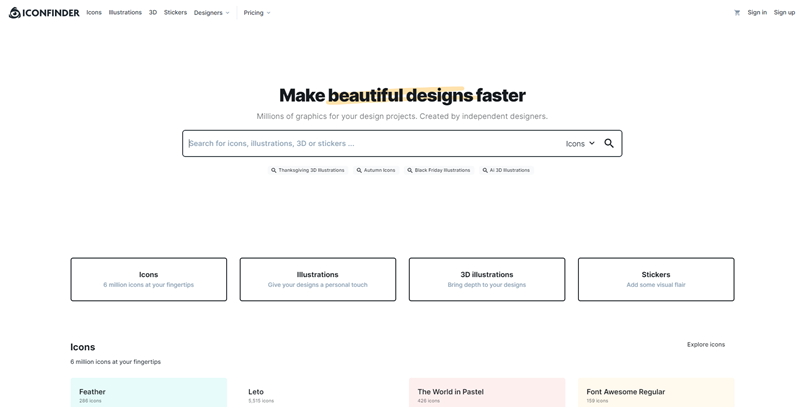
Task: Go to 3D in top navigation
Action: click(x=153, y=12)
